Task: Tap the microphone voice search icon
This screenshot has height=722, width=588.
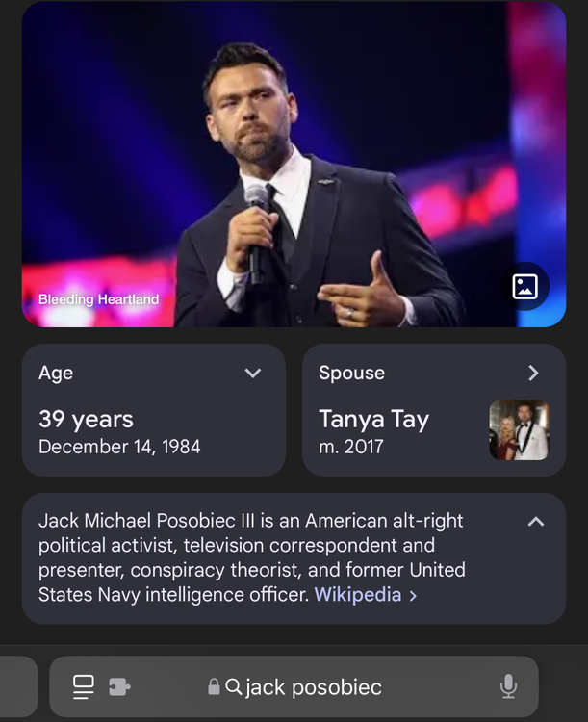Action: (508, 686)
